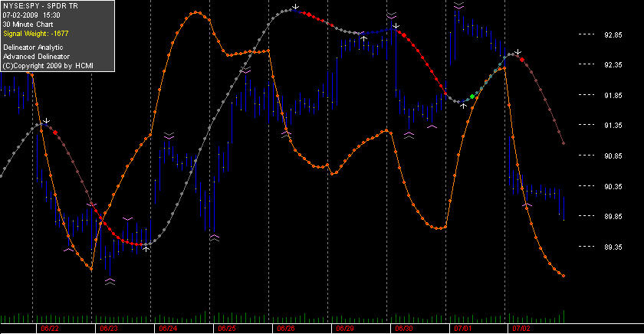The height and width of the screenshot is (334, 644).
Task: Select the 07/02 date label
Action: (521, 329)
